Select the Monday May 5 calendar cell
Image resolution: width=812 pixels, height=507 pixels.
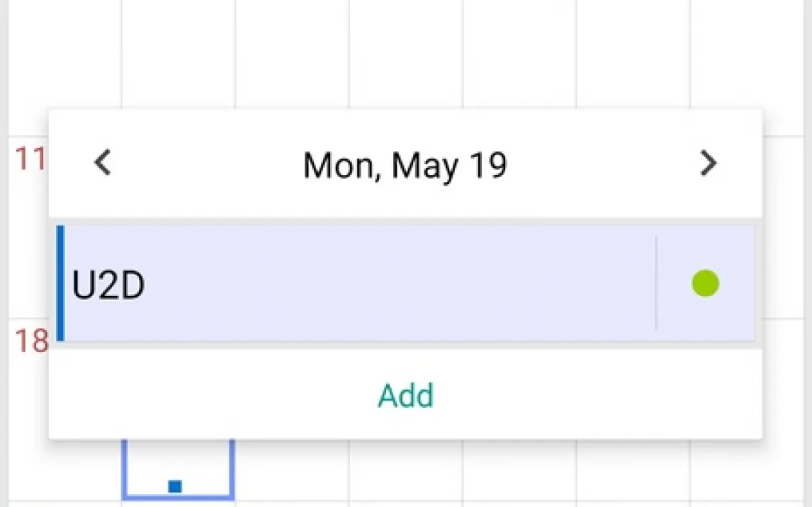(x=178, y=54)
